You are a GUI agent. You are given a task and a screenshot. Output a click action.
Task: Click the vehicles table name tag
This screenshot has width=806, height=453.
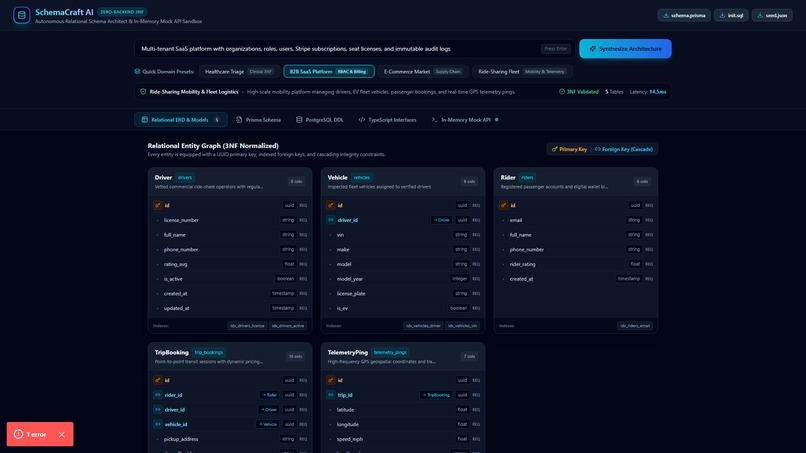coord(361,177)
